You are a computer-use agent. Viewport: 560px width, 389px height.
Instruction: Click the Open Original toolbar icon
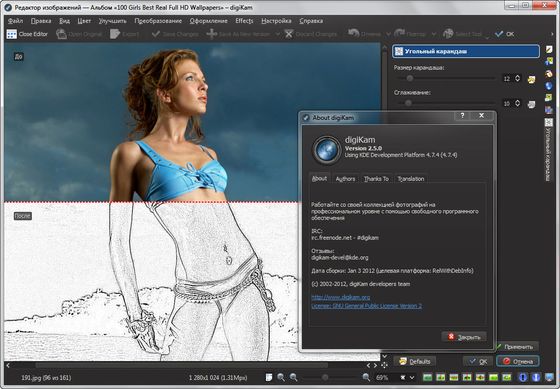(61, 34)
